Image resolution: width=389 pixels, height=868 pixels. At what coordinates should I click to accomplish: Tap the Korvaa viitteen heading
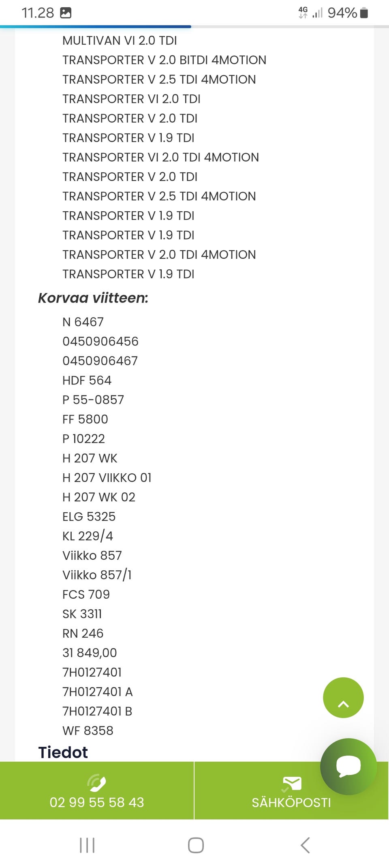pyautogui.click(x=93, y=298)
